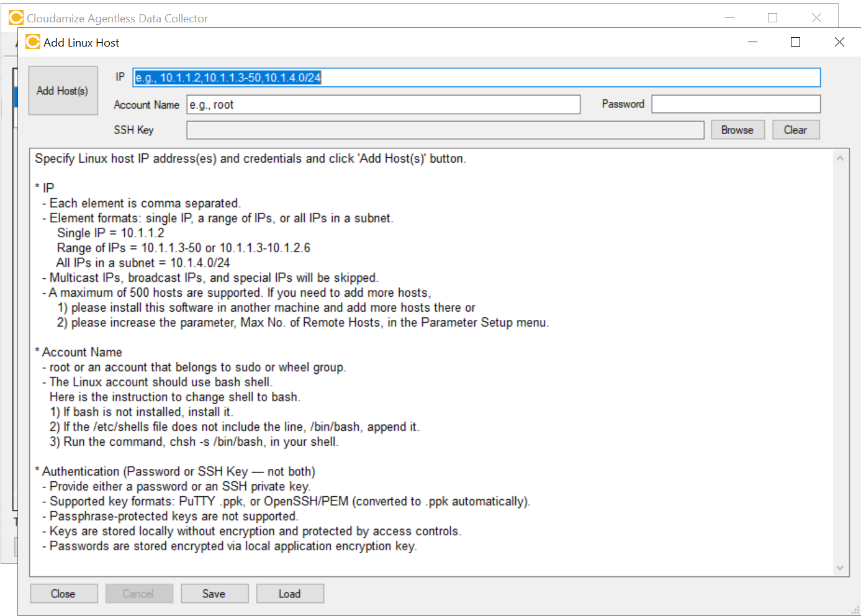861x616 pixels.
Task: Click the 'If bash is not installed' step
Action: click(142, 412)
